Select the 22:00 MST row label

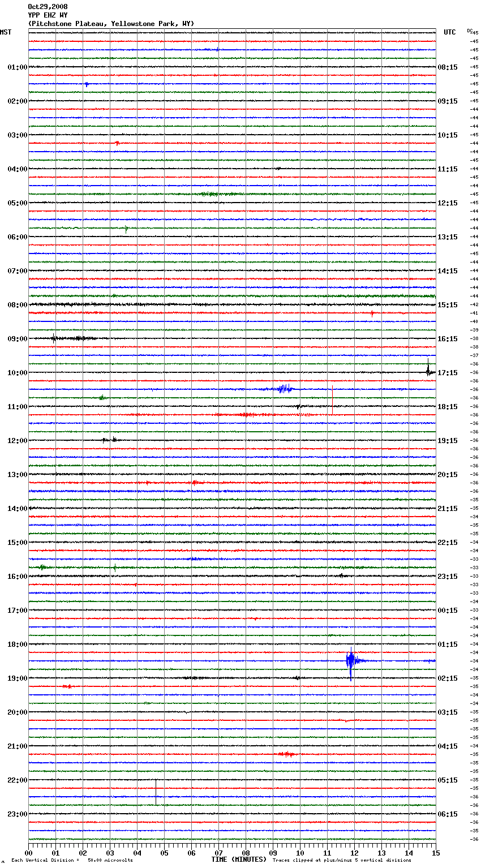point(18,780)
